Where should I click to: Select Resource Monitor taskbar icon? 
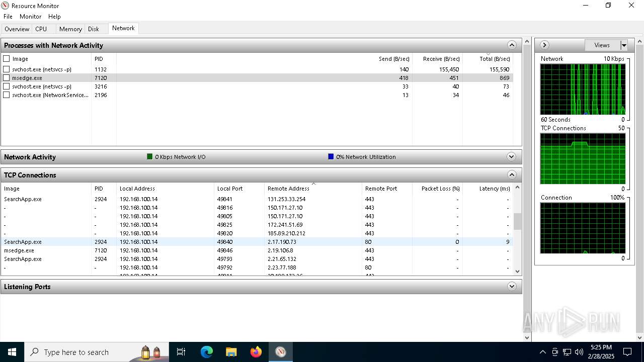click(280, 352)
